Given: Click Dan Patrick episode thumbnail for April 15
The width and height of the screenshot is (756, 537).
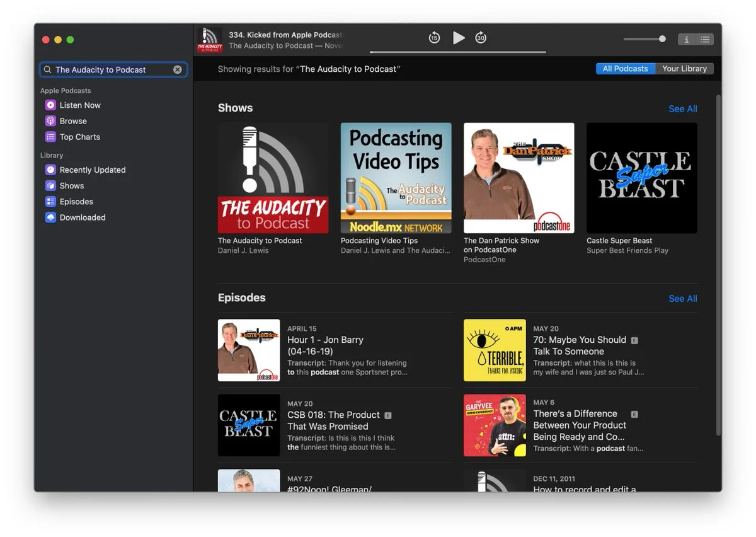Looking at the screenshot, I should click(249, 350).
